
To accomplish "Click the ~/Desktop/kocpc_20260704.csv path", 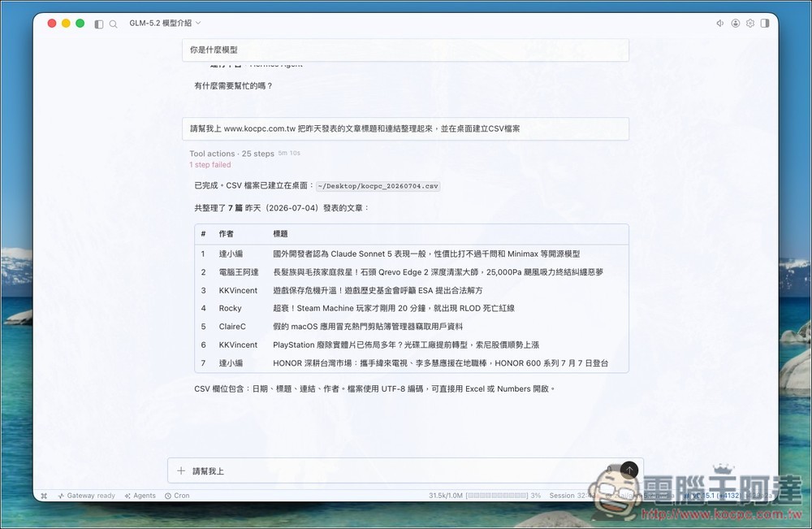I will pyautogui.click(x=378, y=186).
